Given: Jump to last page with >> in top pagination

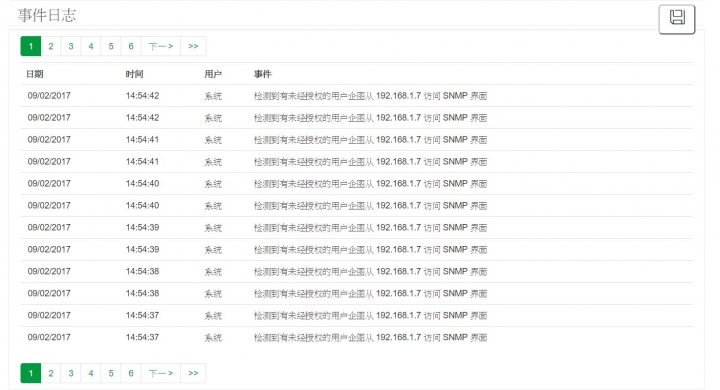Looking at the screenshot, I should tap(193, 46).
